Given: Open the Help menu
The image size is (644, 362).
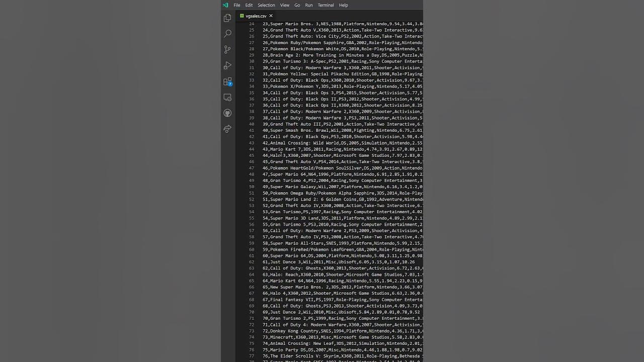Looking at the screenshot, I should [344, 5].
